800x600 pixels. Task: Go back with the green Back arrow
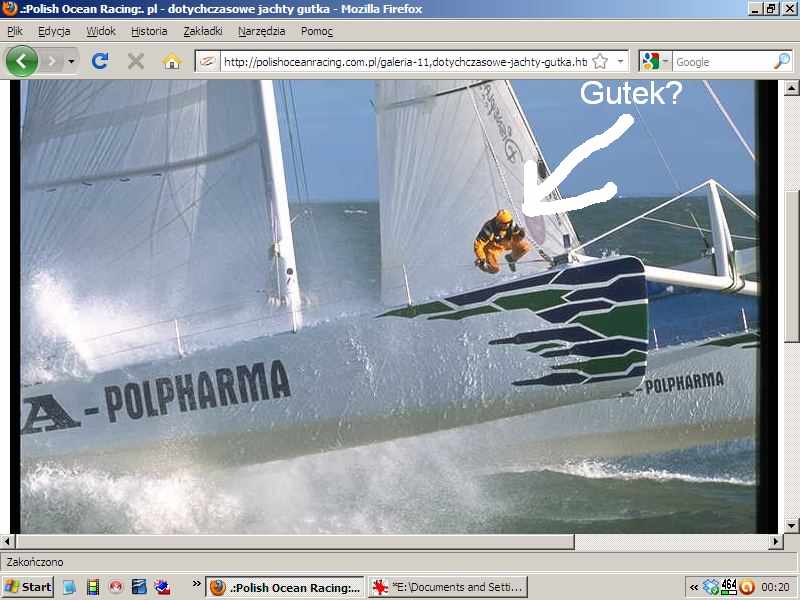(x=21, y=61)
